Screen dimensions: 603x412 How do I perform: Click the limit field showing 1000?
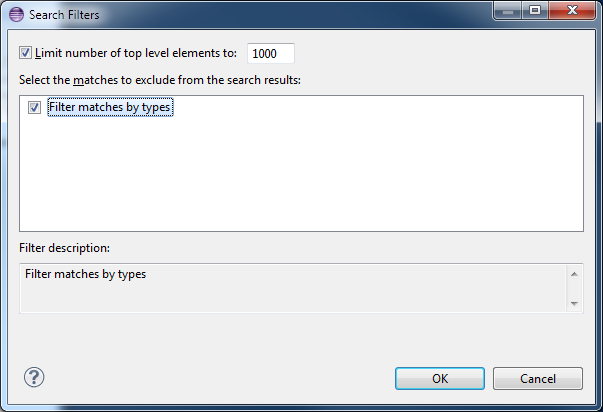click(x=271, y=53)
